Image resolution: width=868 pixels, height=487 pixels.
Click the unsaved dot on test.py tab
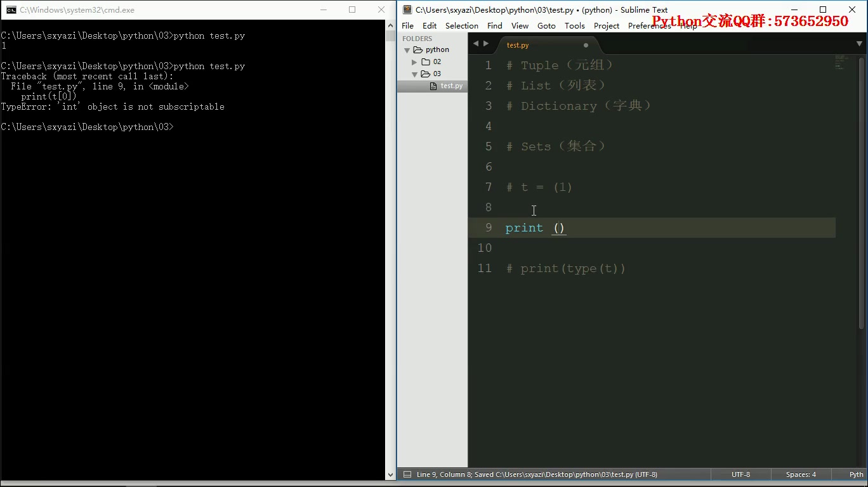(x=586, y=45)
